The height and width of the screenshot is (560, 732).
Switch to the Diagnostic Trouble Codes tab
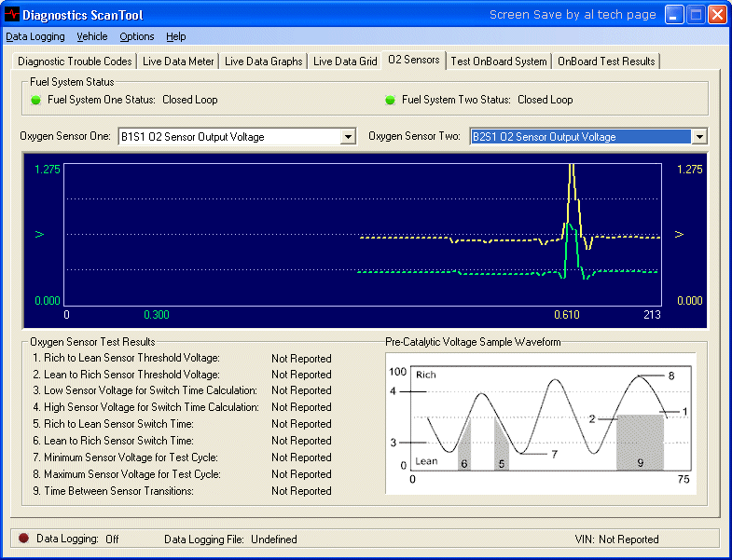(75, 61)
